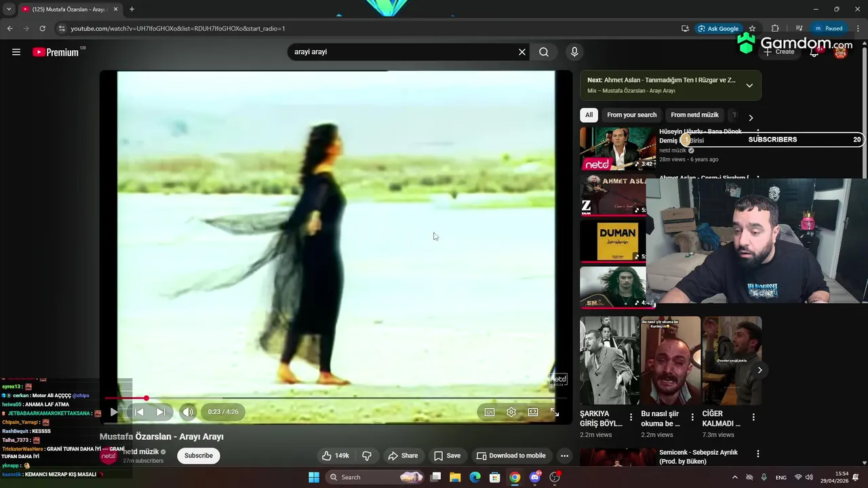Go back with the browser back arrow
The width and height of the screenshot is (868, 488).
[9, 28]
